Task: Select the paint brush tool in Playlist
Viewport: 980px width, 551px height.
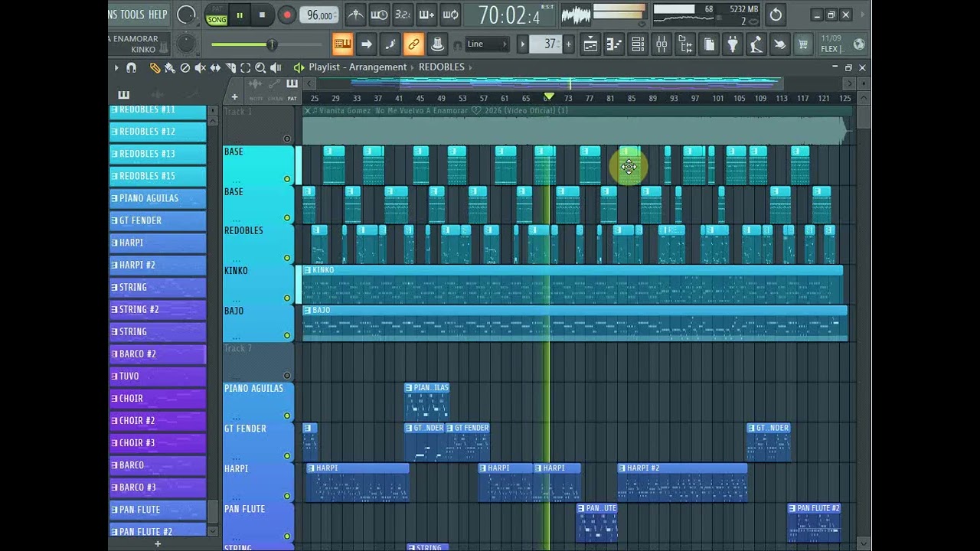Action: [170, 67]
